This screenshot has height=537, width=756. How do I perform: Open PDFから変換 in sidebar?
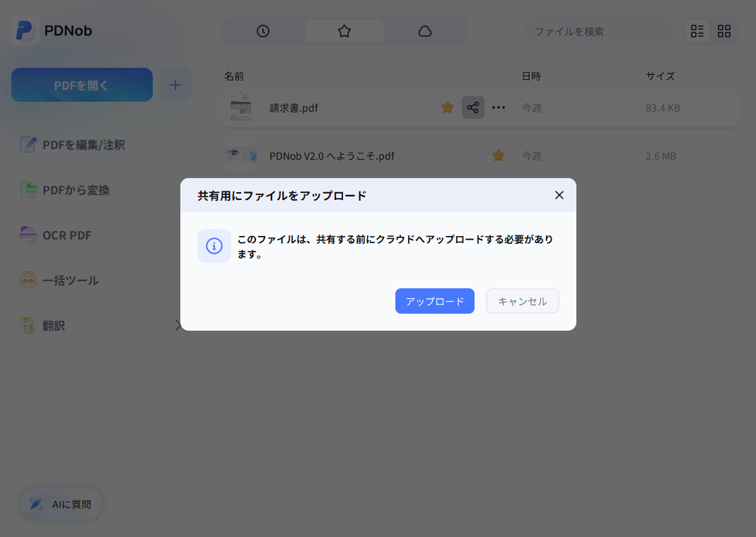pyautogui.click(x=65, y=190)
